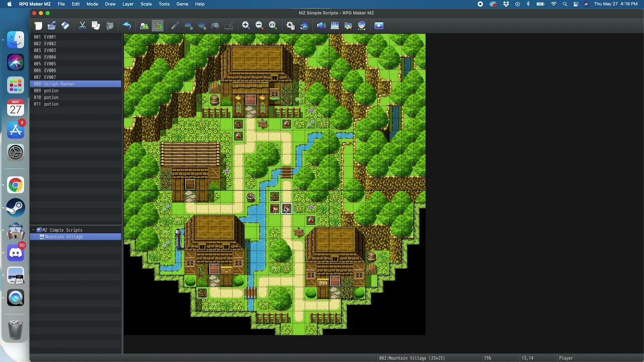Open the Database gear icon
644x362 pixels.
(290, 26)
